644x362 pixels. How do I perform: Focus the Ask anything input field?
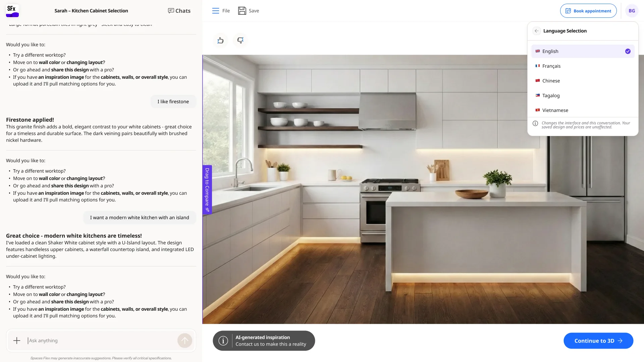click(x=101, y=341)
